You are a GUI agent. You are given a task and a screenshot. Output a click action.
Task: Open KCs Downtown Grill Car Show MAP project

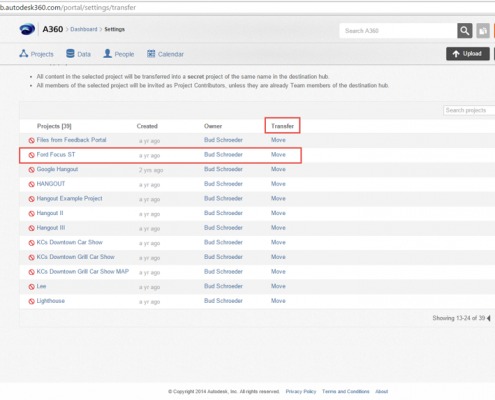click(x=83, y=272)
